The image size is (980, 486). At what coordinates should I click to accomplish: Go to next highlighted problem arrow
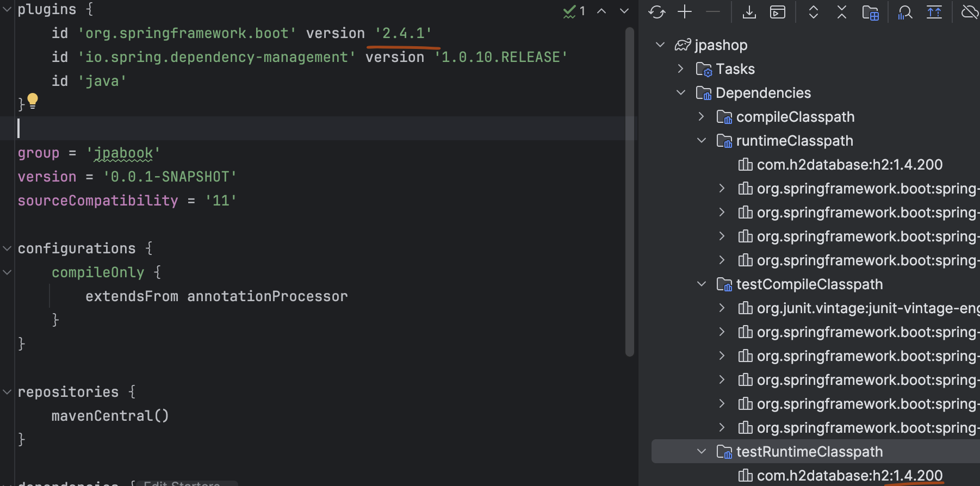click(624, 11)
